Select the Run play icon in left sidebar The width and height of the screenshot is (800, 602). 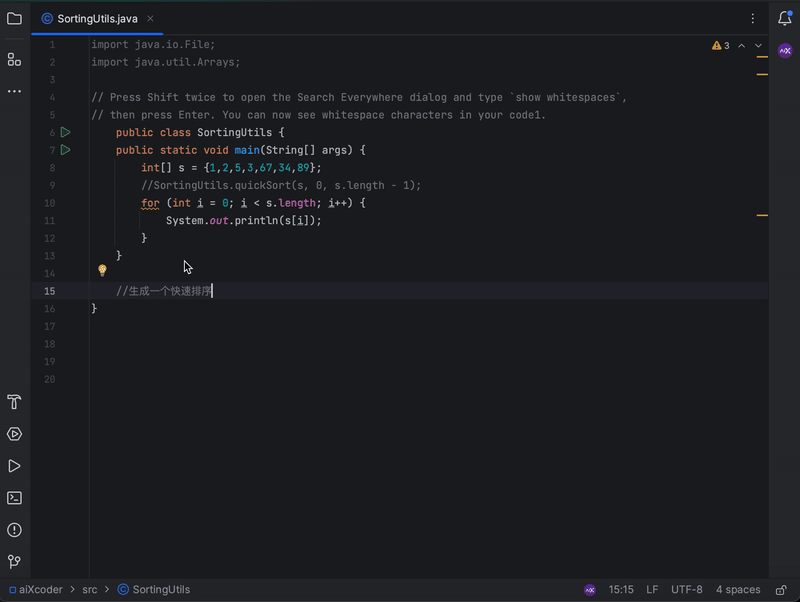13,465
